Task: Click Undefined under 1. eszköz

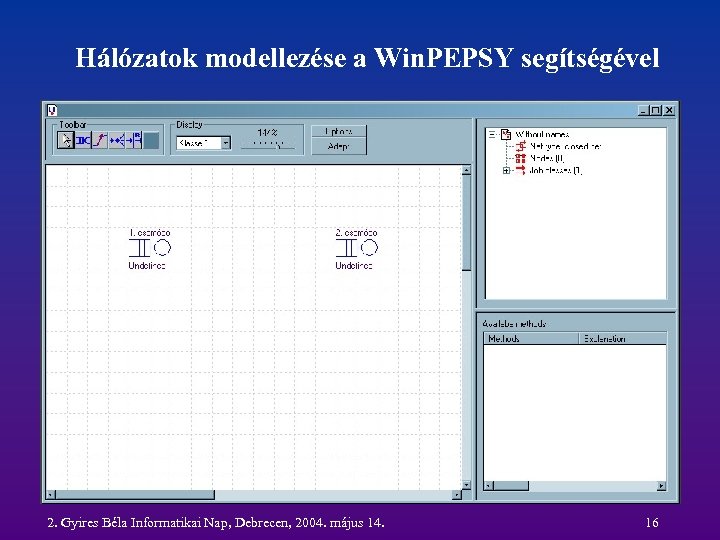Action: pos(147,265)
